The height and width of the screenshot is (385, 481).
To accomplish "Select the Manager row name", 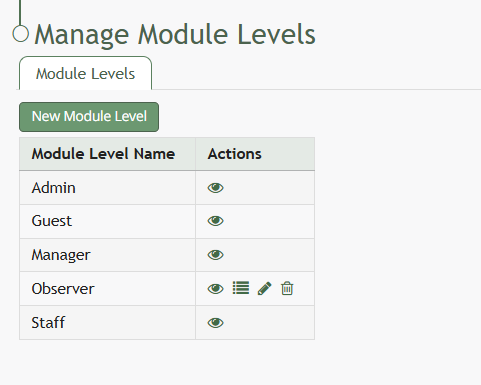I will [61, 255].
